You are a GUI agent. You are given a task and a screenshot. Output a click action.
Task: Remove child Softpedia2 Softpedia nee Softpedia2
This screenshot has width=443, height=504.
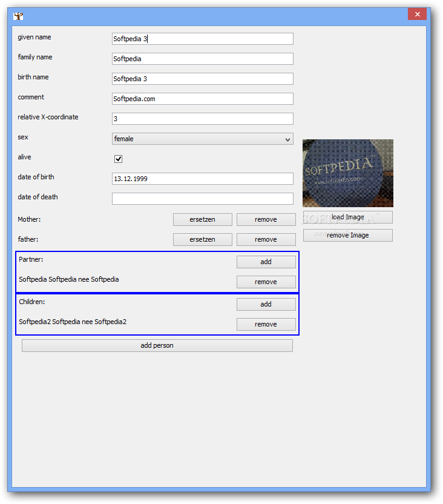[x=266, y=324]
